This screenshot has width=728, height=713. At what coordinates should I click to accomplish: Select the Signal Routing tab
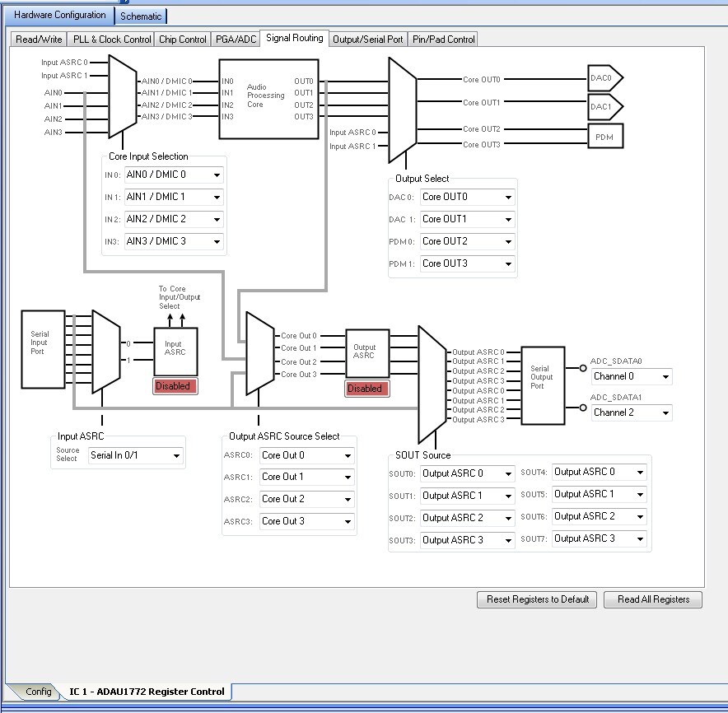[x=294, y=38]
